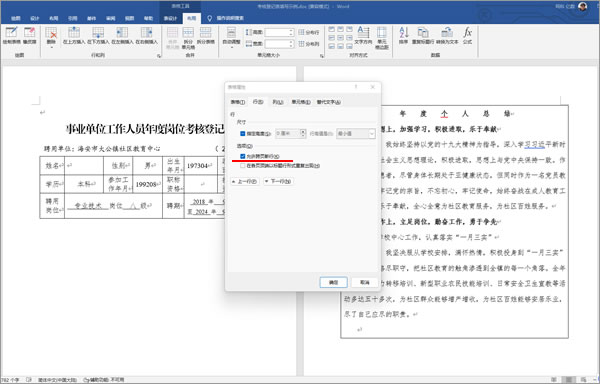This screenshot has height=384, width=600.
Task: Click the dialog Cancel button
Action: (365, 282)
